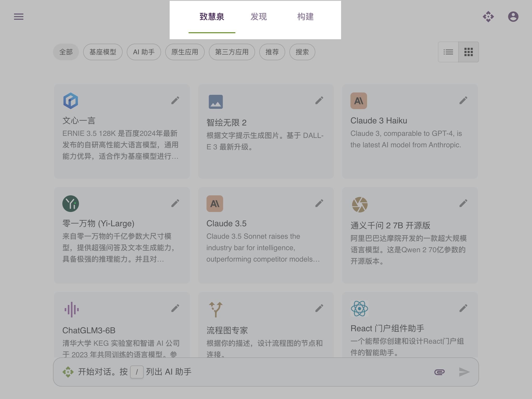Open the React 门户组件助手 card title
This screenshot has height=399, width=532.
pos(387,328)
